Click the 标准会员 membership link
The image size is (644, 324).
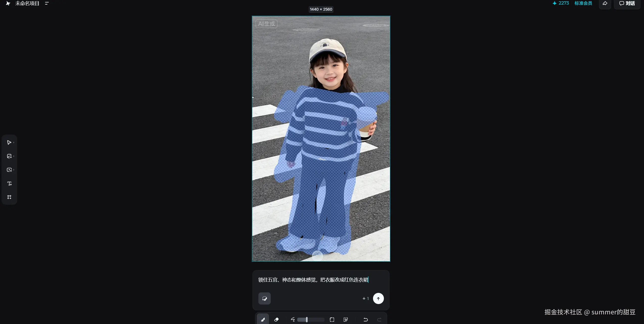click(583, 3)
